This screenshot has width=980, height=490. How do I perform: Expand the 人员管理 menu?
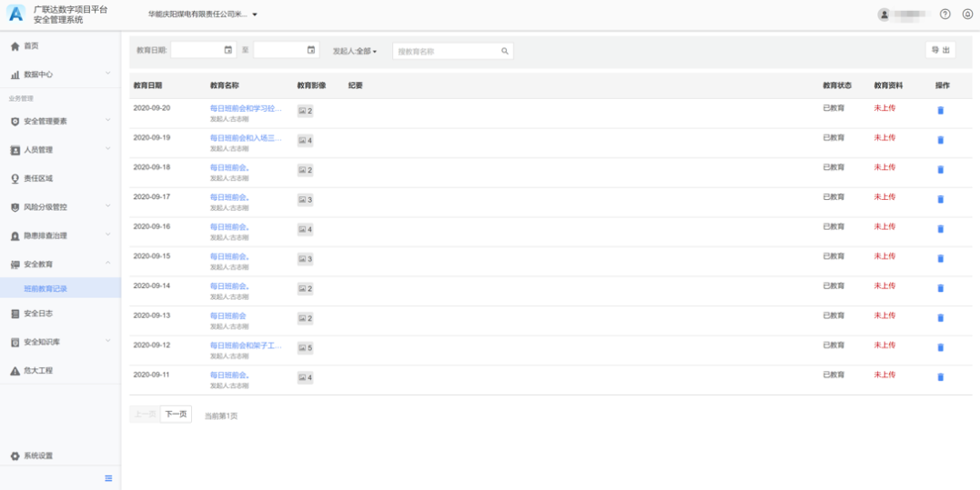[60, 150]
